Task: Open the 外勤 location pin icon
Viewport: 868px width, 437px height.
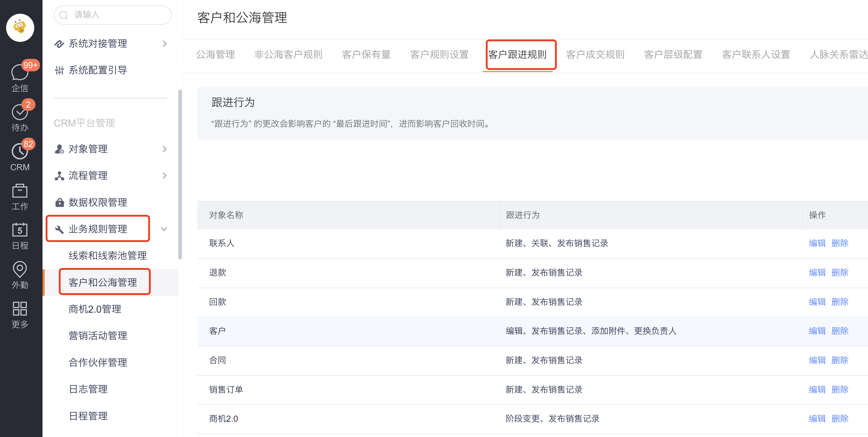Action: 20,269
